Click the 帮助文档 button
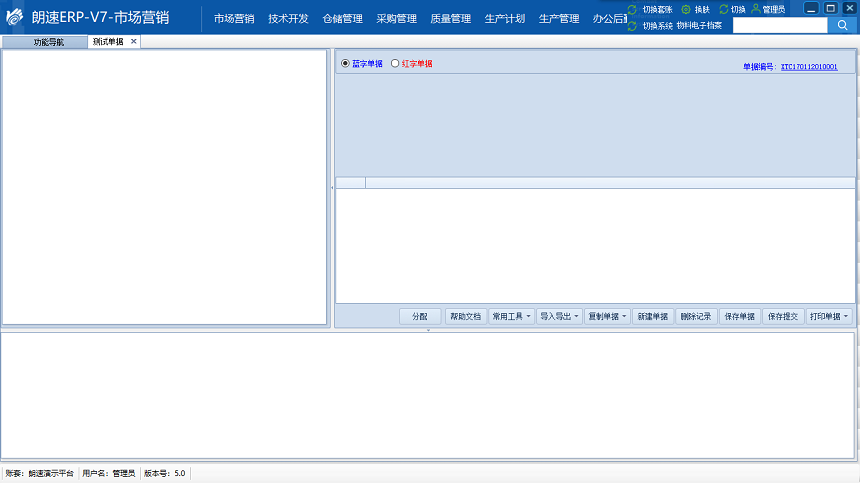Image resolution: width=860 pixels, height=483 pixels. (x=466, y=316)
